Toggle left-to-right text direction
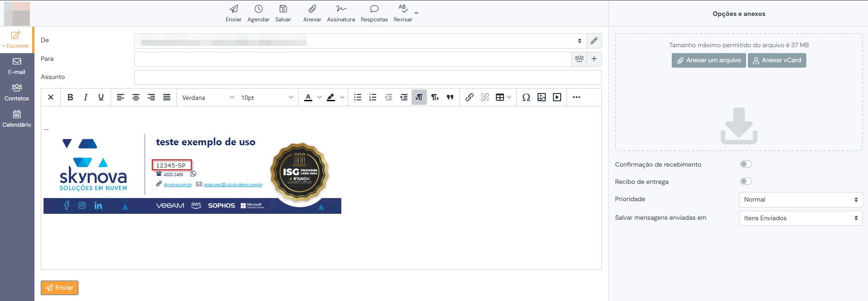 (419, 97)
